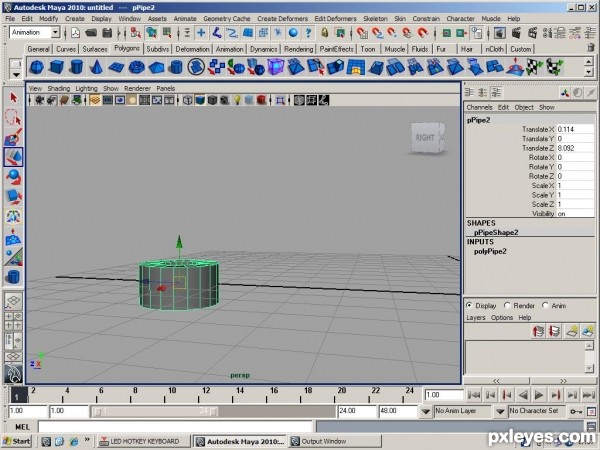Click play forwards button
This screenshot has height=450, width=600.
point(539,395)
